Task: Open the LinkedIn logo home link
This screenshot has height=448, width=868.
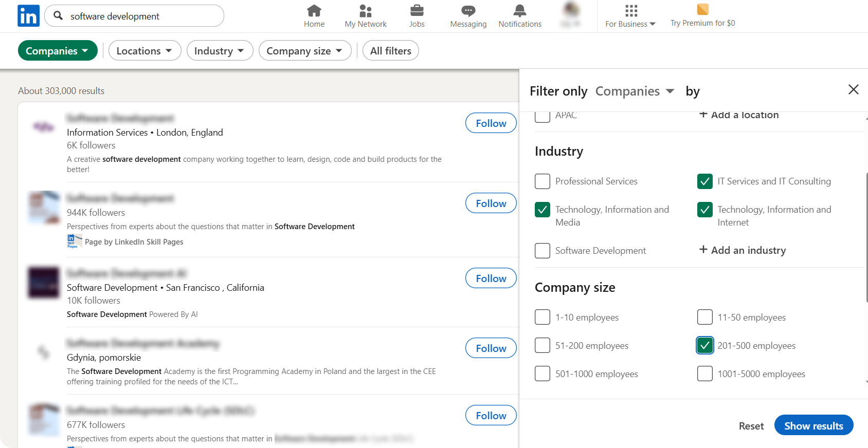Action: point(28,16)
